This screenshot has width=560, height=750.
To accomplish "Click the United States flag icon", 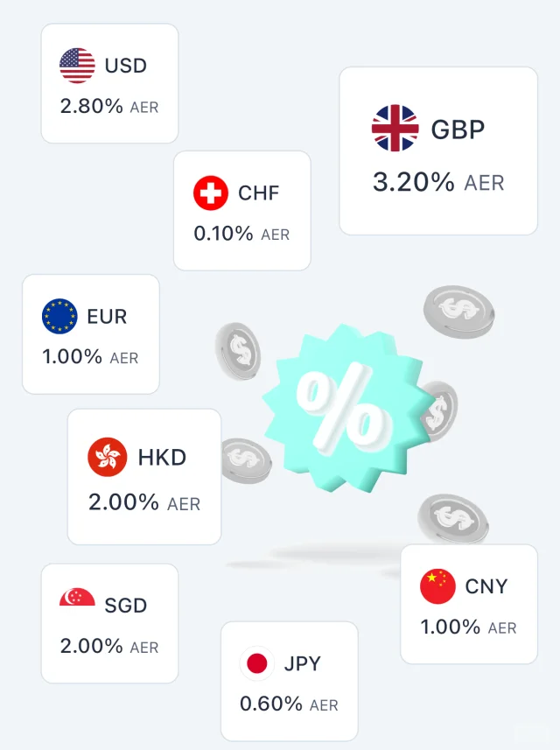I will tap(77, 66).
